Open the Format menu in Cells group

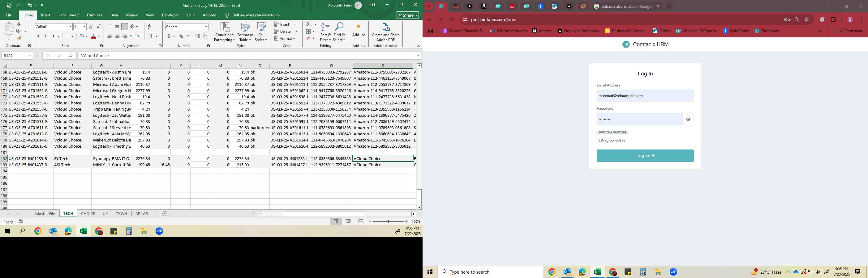click(x=285, y=38)
